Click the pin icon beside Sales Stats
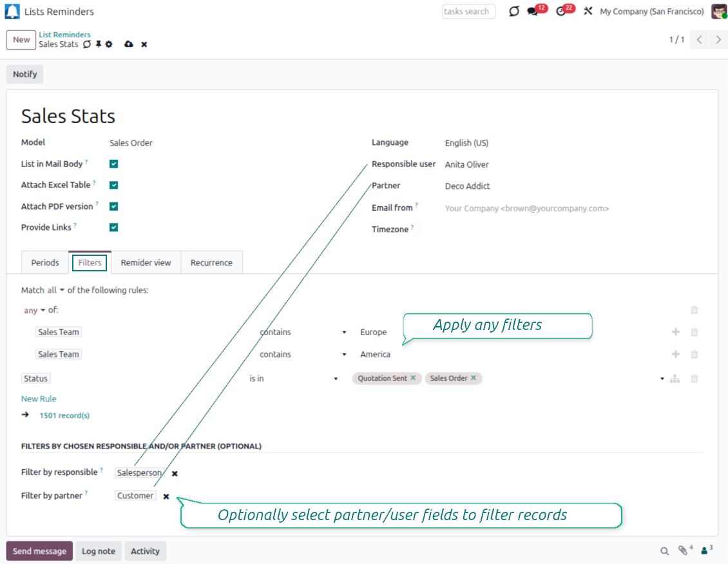The height and width of the screenshot is (564, 728). 98,44
